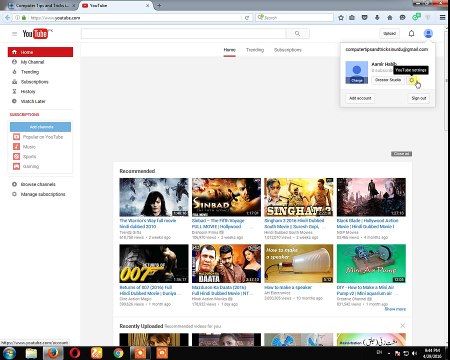
Task: Open File Explorer from taskbar
Action: pos(31,353)
